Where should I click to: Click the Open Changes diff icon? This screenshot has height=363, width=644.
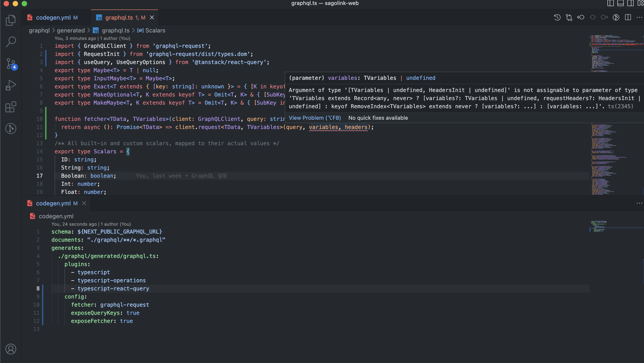click(569, 17)
